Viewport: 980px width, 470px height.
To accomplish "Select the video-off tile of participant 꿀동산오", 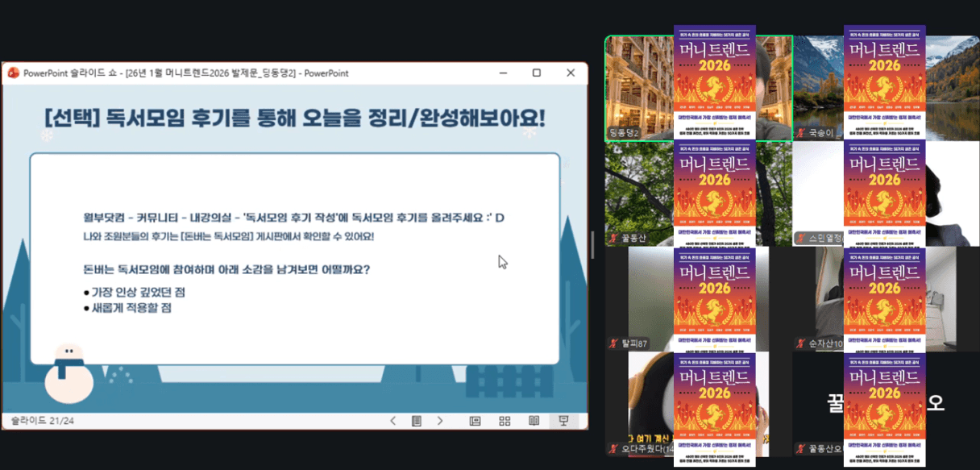I will (887, 405).
